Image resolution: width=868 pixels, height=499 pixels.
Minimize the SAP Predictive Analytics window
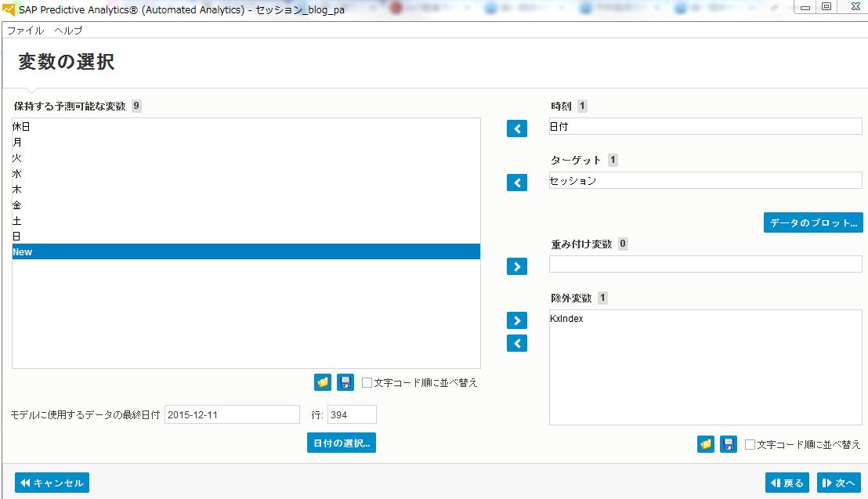point(805,7)
